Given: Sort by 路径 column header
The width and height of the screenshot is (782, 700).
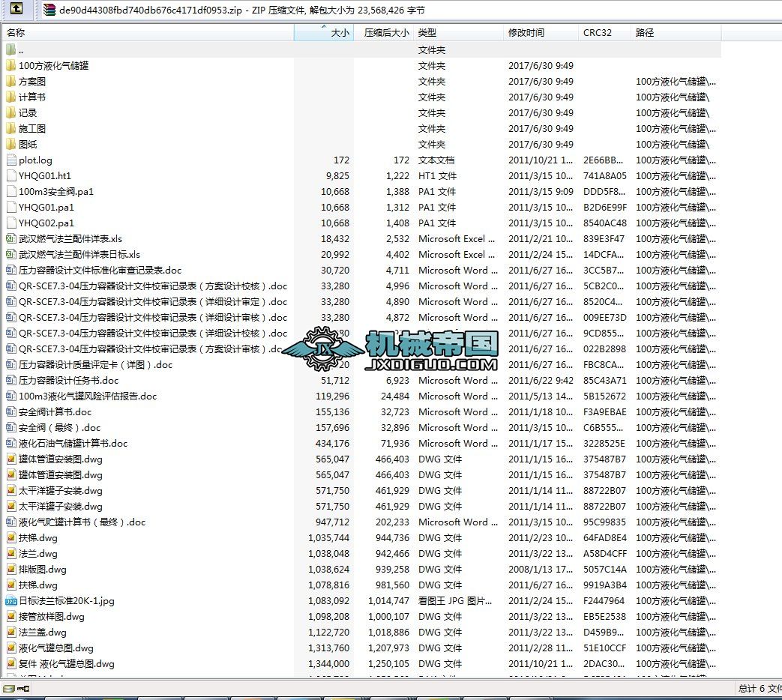Looking at the screenshot, I should (676, 32).
